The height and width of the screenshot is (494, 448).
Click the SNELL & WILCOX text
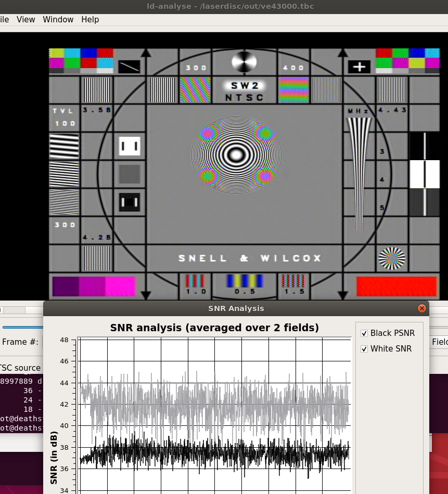click(x=250, y=258)
